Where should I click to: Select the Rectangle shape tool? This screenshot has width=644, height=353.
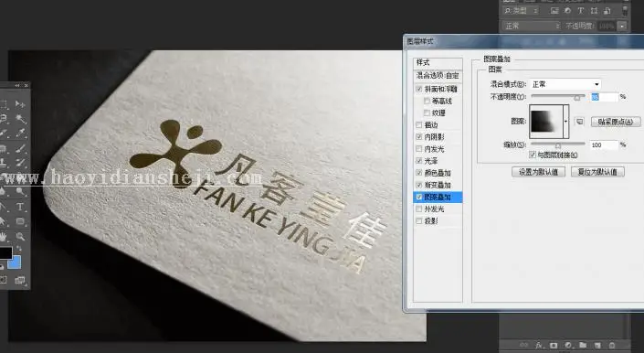click(20, 221)
